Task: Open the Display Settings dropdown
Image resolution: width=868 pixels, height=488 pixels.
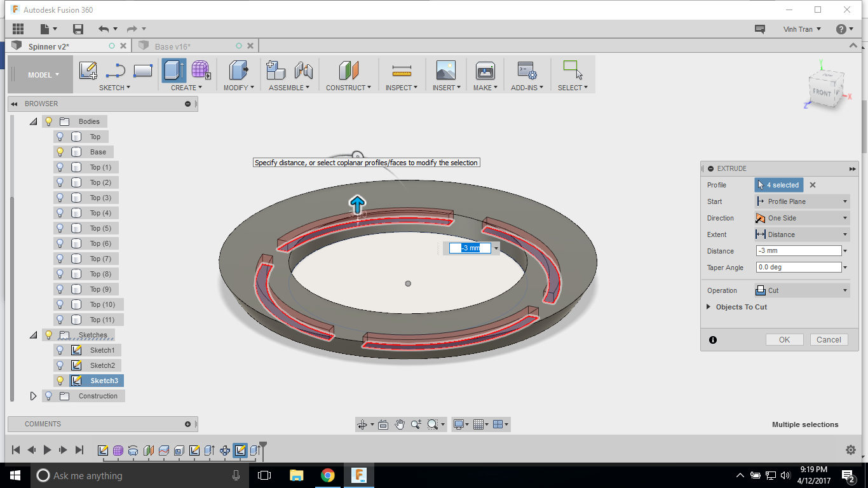Action: pyautogui.click(x=461, y=424)
